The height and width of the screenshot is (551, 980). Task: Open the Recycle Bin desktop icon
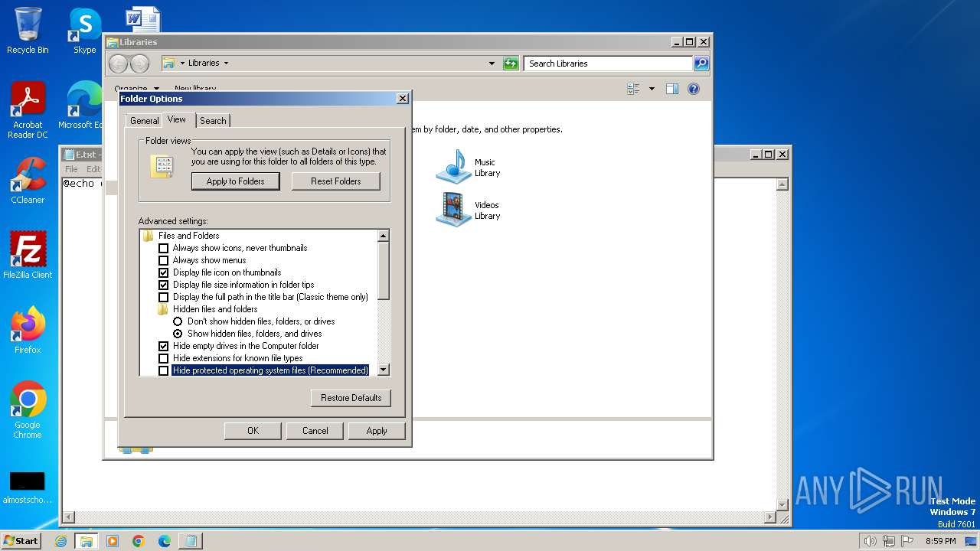click(x=28, y=31)
